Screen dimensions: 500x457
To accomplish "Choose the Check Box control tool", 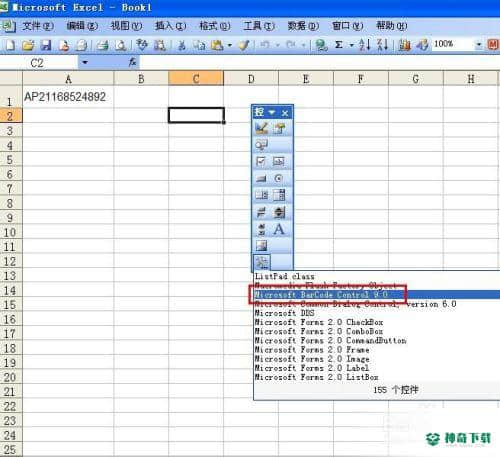I will [261, 161].
